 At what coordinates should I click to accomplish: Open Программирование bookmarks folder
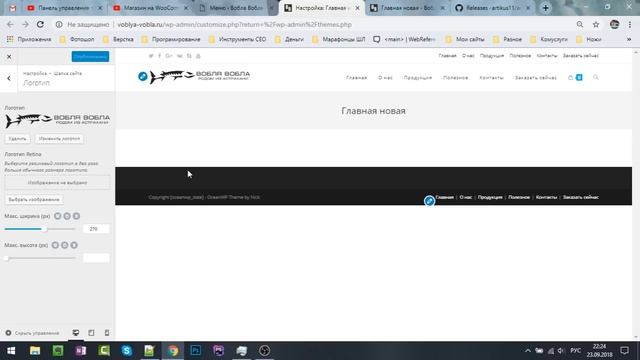pos(171,40)
